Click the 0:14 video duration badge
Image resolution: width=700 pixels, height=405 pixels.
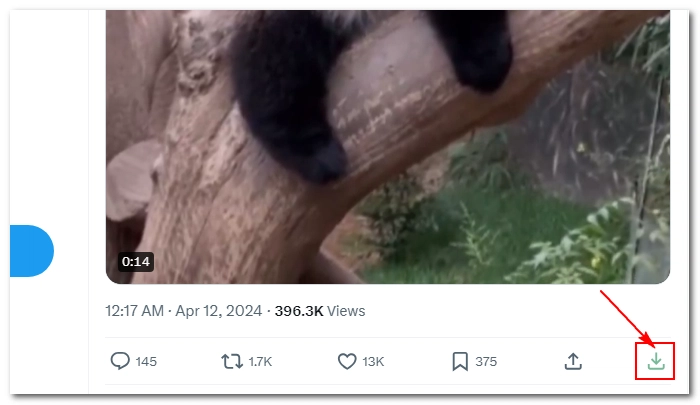136,261
